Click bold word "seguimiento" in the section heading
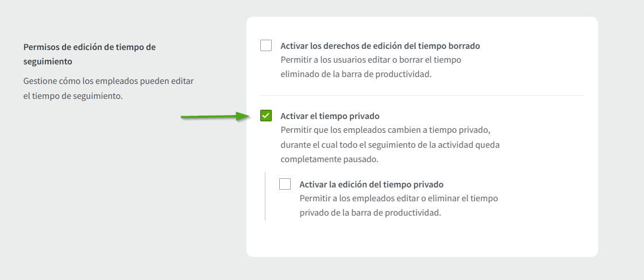 (x=48, y=61)
